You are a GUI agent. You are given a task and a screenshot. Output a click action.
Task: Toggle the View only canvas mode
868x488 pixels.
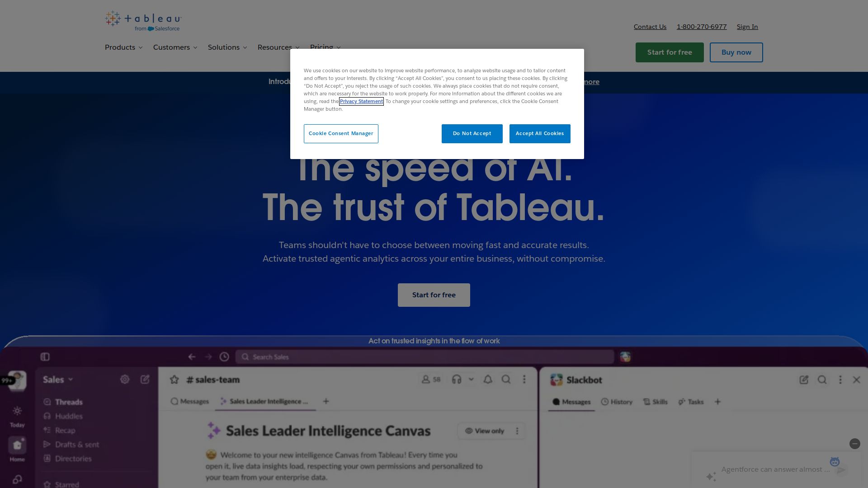(x=485, y=431)
